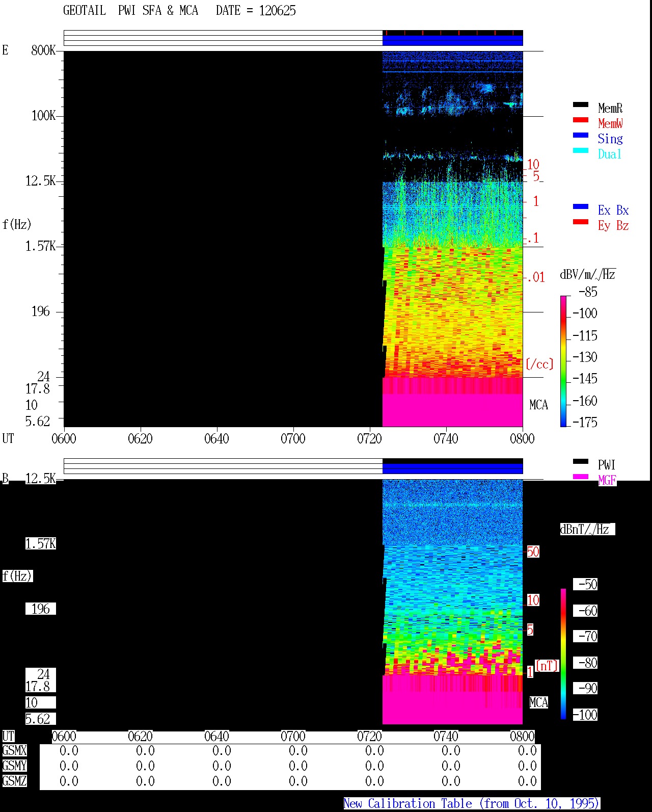Click 0600 on the B panel time axis
Image resolution: width=652 pixels, height=812 pixels.
coord(64,736)
